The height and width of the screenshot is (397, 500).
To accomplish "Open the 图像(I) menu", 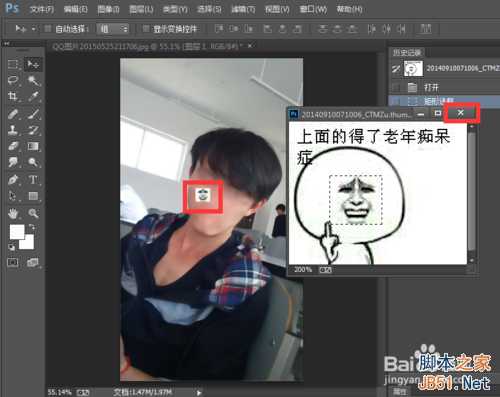I will pos(108,9).
